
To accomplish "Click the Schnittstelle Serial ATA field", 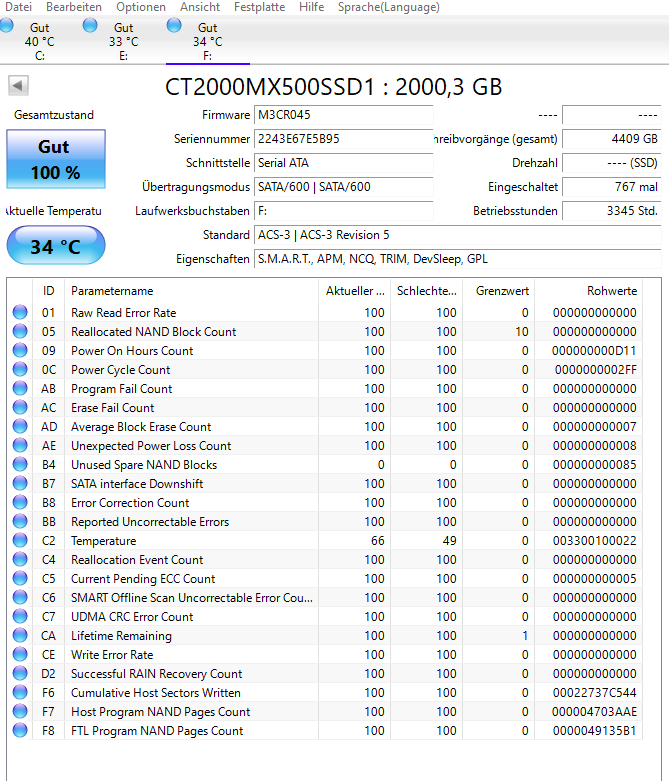I will click(x=343, y=163).
